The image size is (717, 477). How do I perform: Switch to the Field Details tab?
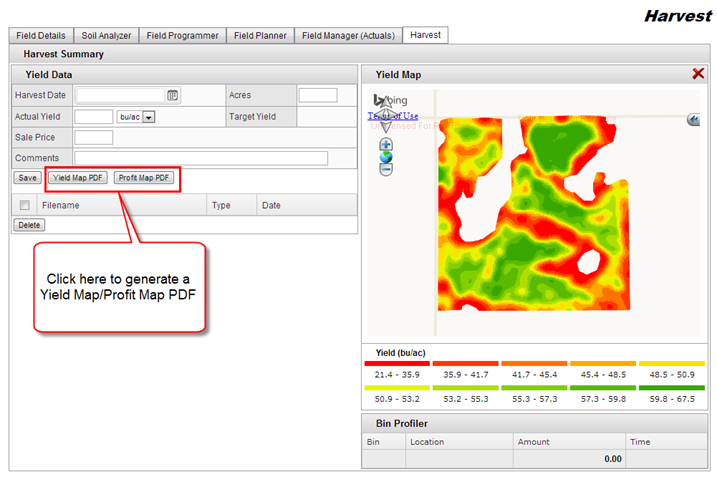click(x=41, y=36)
